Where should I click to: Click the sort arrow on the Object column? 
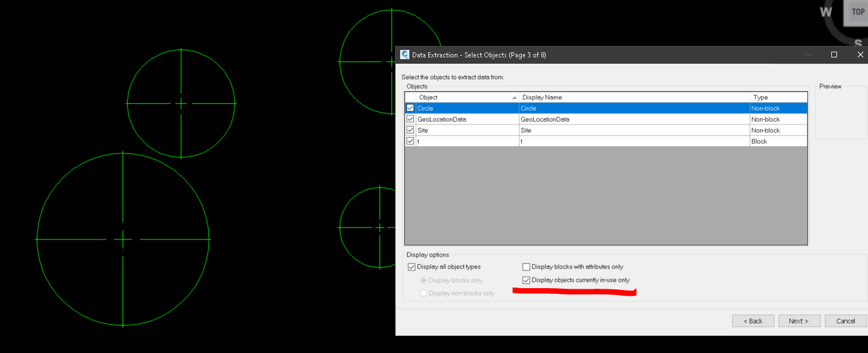[x=514, y=97]
